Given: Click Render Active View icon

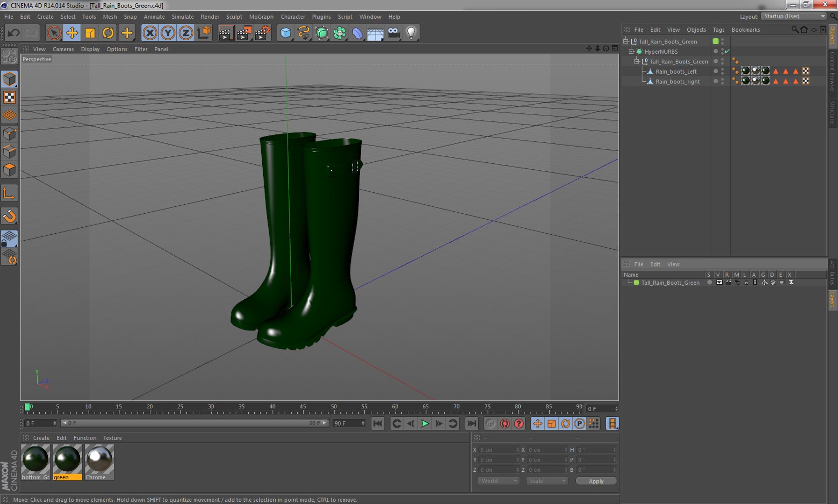Looking at the screenshot, I should 226,33.
